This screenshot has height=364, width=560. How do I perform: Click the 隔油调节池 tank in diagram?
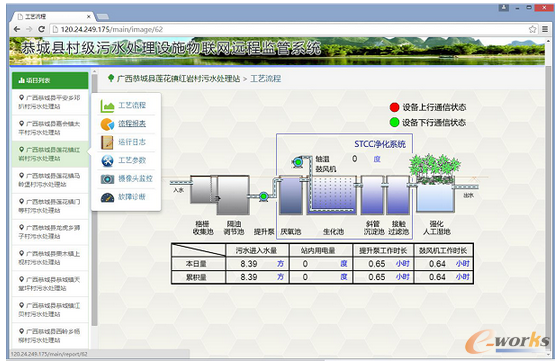coord(234,195)
